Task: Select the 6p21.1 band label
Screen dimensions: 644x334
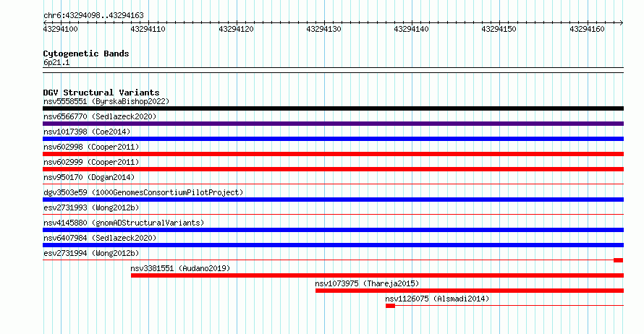Action: pyautogui.click(x=56, y=63)
